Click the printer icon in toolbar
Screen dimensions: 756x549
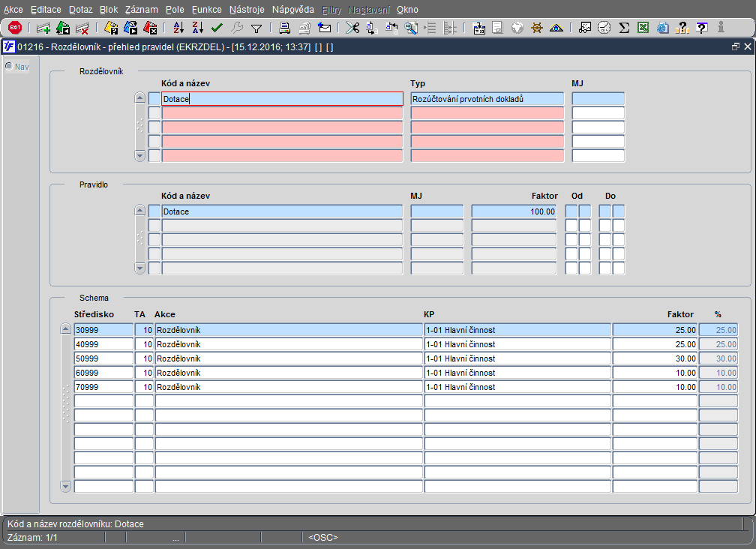point(285,28)
